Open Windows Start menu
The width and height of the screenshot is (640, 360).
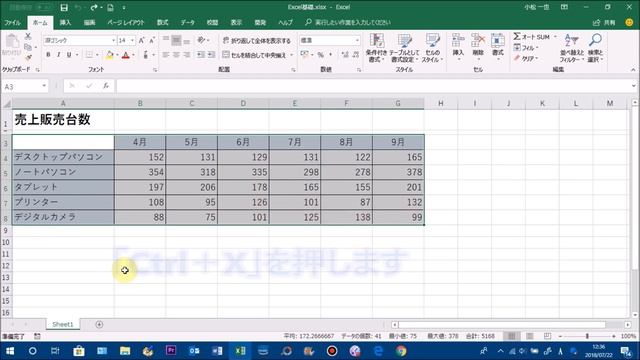9,351
